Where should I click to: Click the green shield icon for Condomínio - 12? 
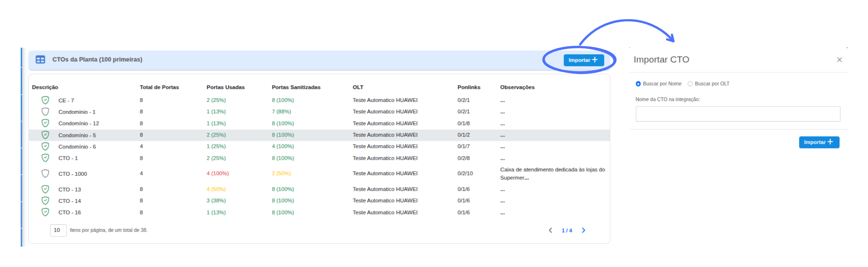[45, 123]
